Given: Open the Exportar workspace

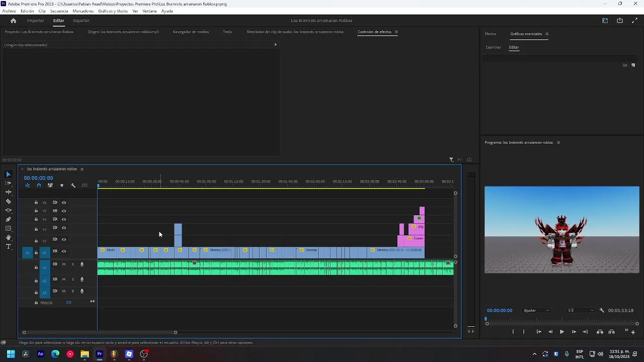Looking at the screenshot, I should [x=81, y=21].
